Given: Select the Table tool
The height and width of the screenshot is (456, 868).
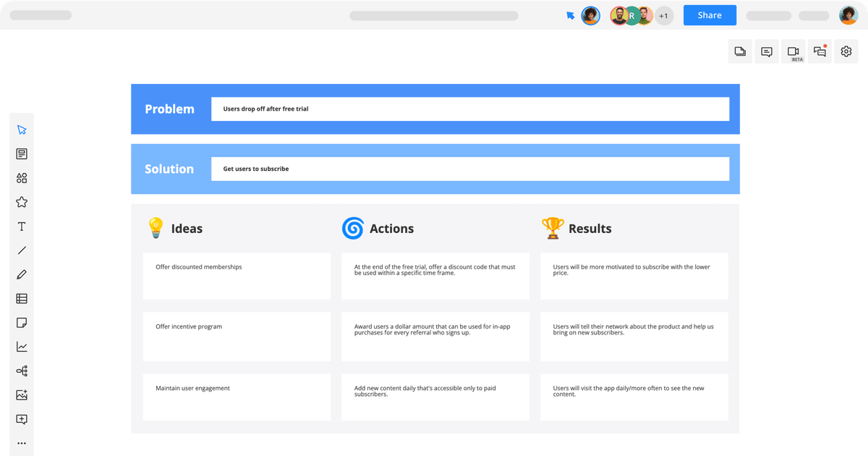Looking at the screenshot, I should tap(22, 298).
